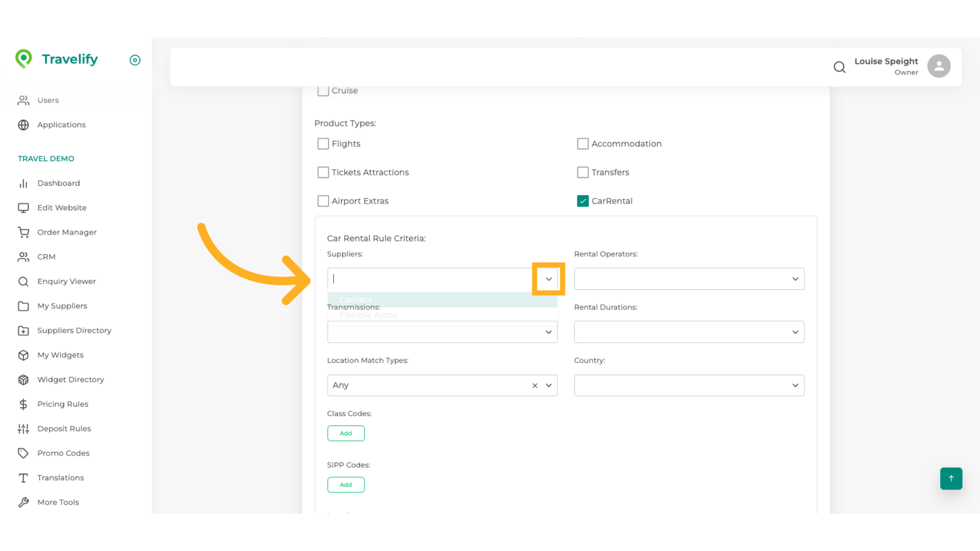Enable the Flights product type checkbox
The width and height of the screenshot is (980, 551).
[323, 143]
